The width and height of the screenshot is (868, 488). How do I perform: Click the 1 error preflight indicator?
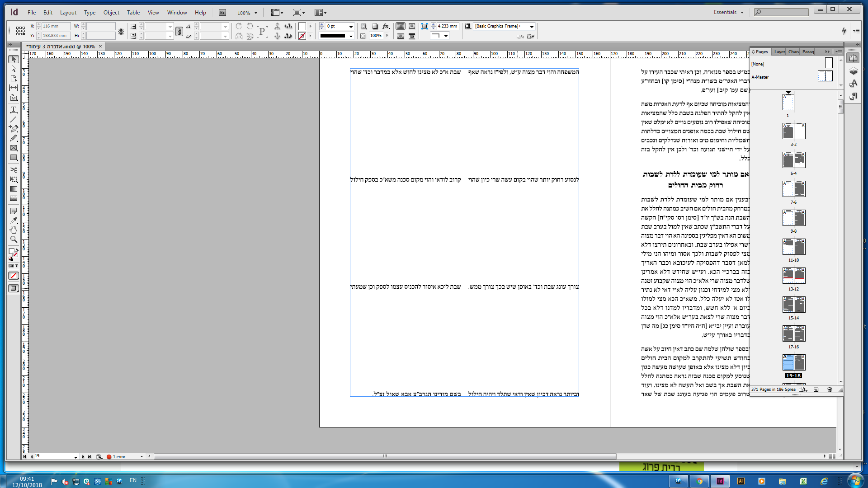(x=119, y=456)
